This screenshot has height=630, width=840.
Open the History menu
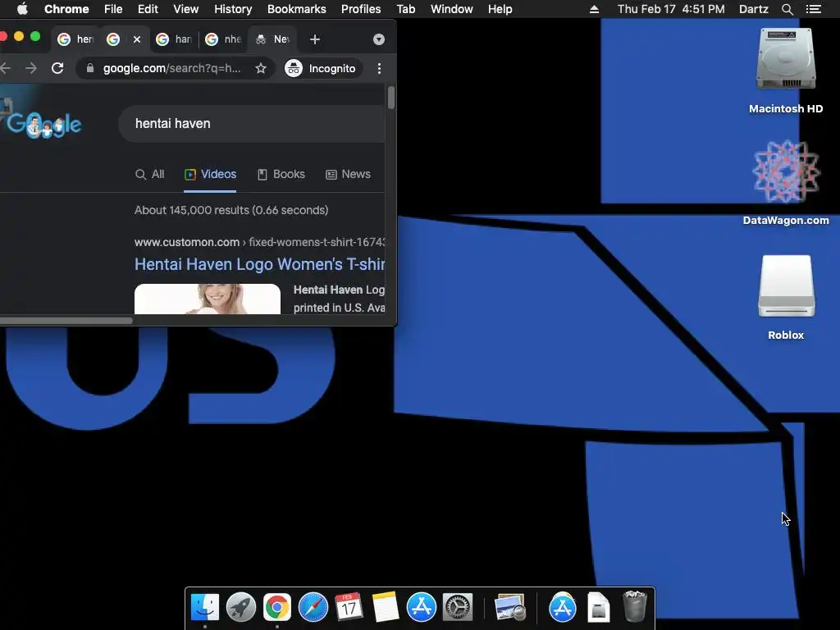[x=233, y=9]
